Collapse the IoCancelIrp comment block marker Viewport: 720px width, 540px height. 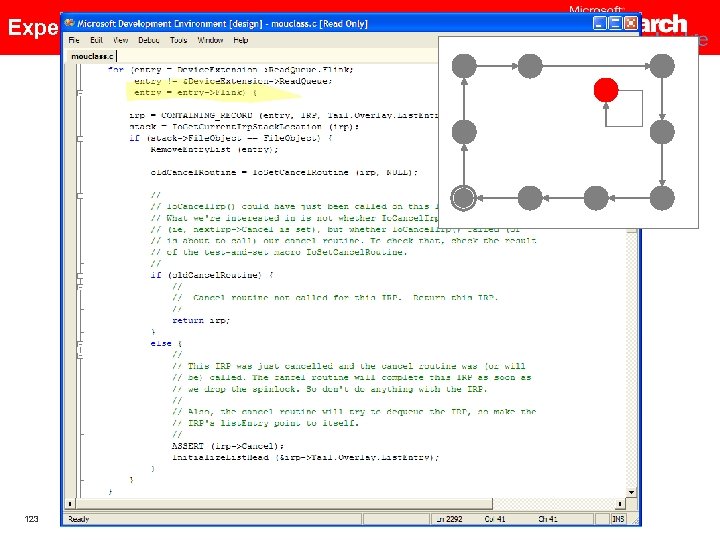point(79,196)
